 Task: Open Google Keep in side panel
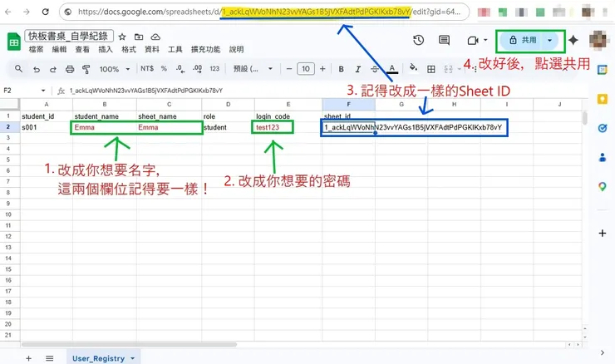[x=603, y=99]
